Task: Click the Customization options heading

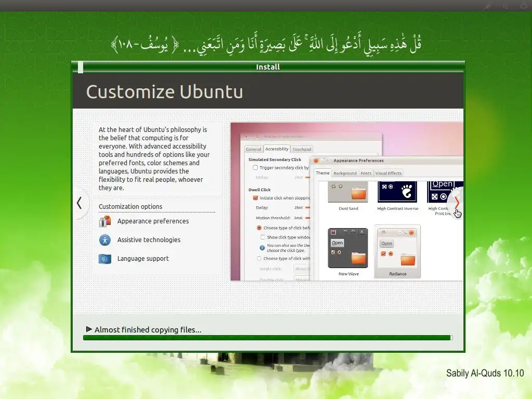Action: click(x=130, y=207)
